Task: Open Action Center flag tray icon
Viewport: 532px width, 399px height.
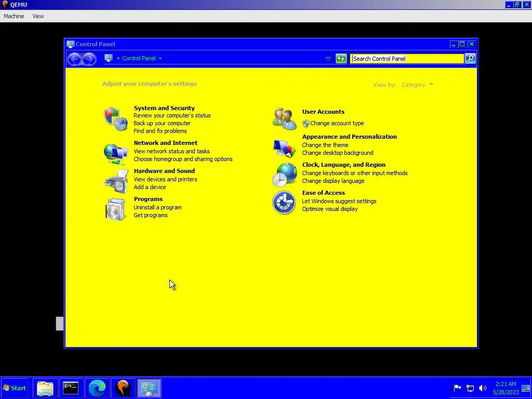Action: pyautogui.click(x=457, y=388)
